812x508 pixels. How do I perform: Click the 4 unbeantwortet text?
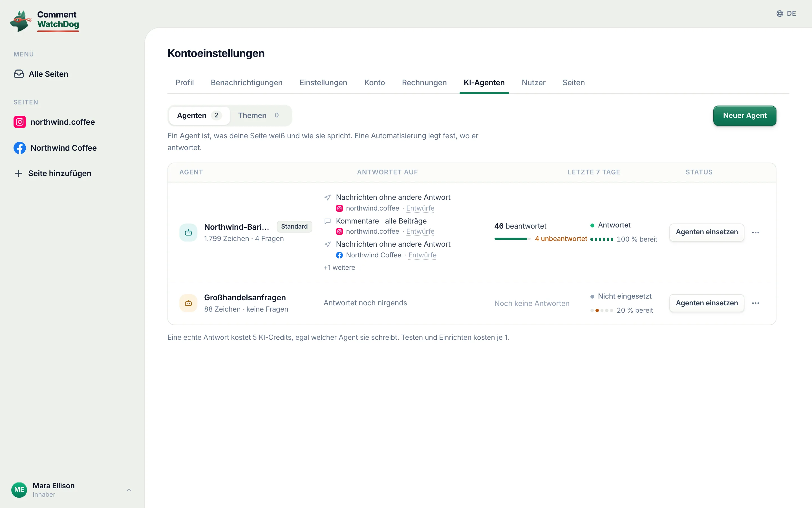pos(561,239)
